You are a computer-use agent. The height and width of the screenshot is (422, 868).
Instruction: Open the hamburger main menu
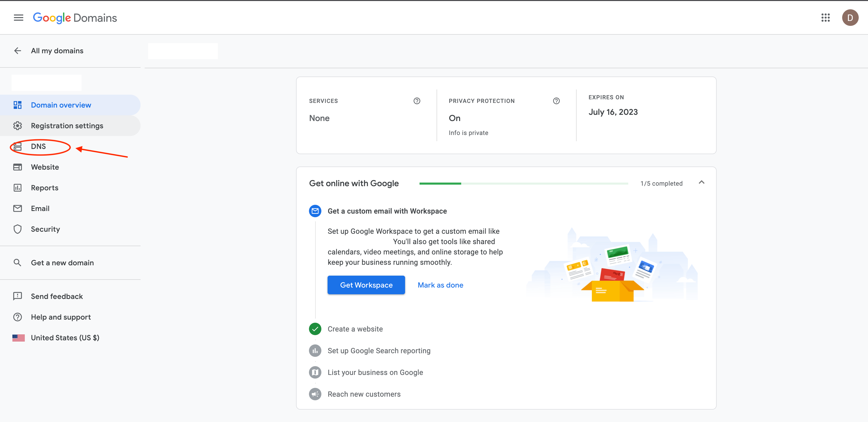point(19,18)
